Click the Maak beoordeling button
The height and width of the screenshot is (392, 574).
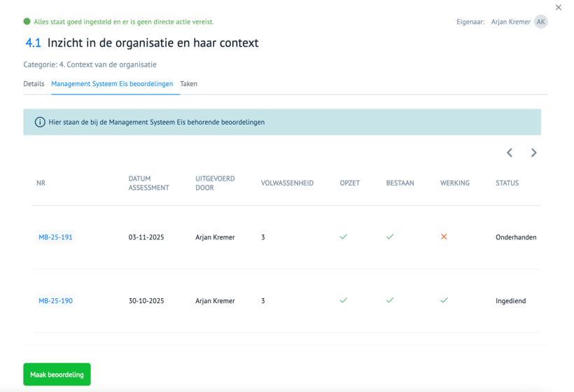point(57,374)
